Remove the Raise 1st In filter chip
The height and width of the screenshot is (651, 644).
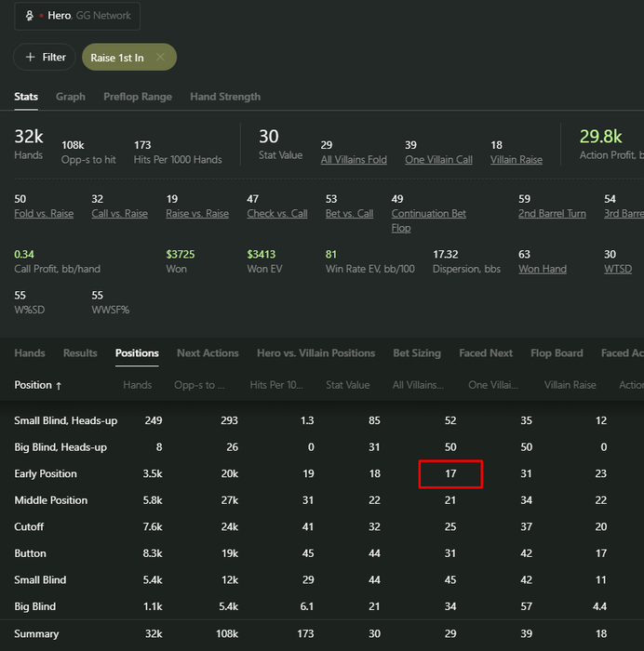(161, 58)
